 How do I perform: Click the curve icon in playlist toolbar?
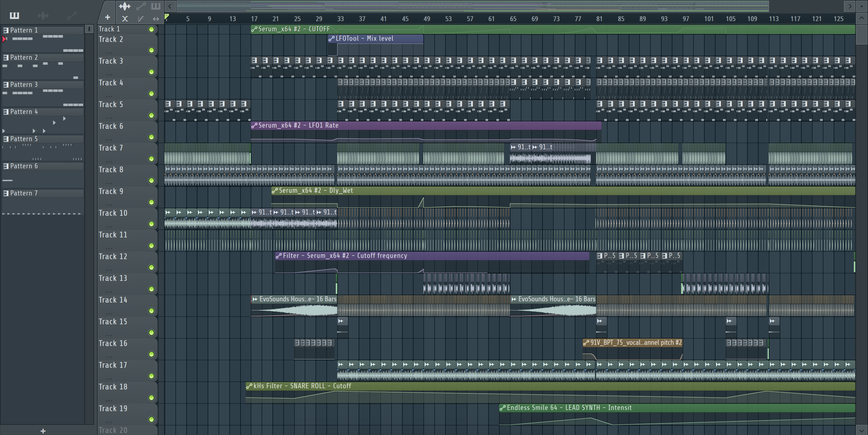(140, 19)
